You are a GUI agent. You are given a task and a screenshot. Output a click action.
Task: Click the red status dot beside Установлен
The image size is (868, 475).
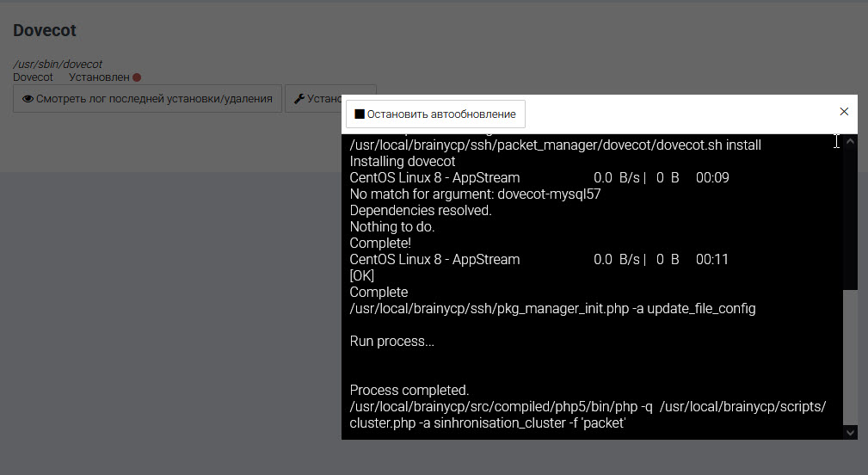pos(137,77)
